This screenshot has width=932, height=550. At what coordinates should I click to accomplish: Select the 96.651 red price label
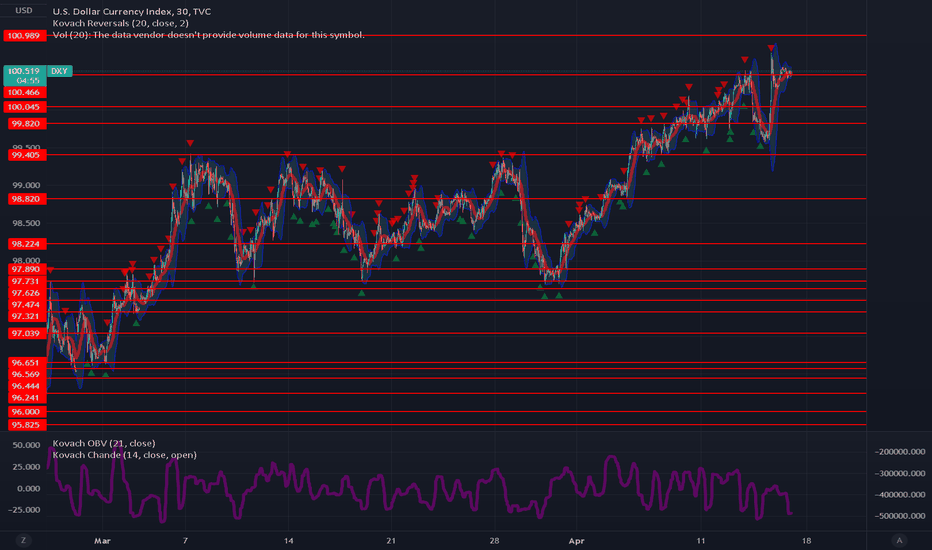pyautogui.click(x=26, y=363)
